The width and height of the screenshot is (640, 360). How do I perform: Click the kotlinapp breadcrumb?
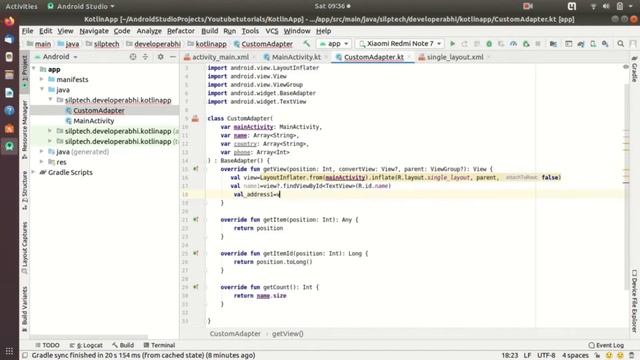(211, 44)
